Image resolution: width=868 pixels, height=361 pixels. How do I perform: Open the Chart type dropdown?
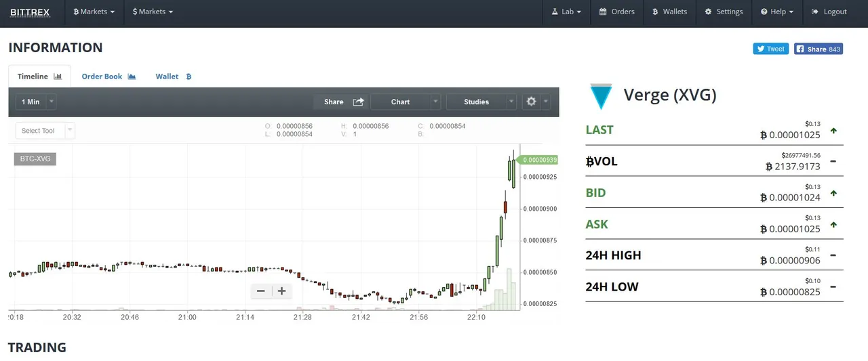coord(406,102)
